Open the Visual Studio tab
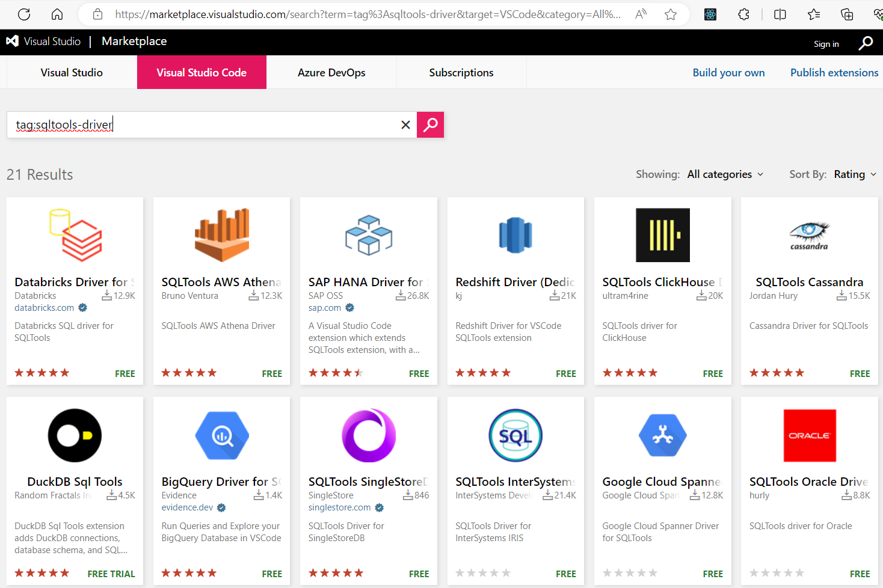 point(72,73)
